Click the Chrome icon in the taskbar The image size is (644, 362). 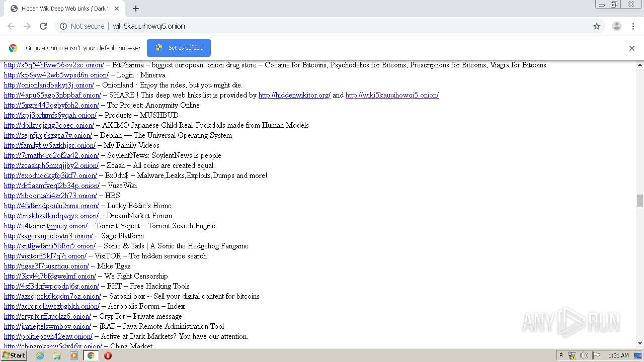click(91, 355)
